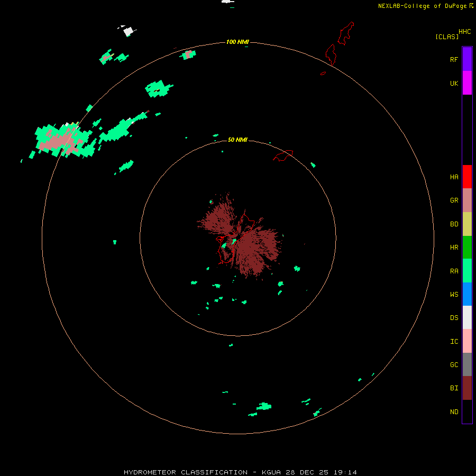Viewport: 476px width, 476px height.
Task: Click the WS blue legend swatch
Action: pos(467,294)
